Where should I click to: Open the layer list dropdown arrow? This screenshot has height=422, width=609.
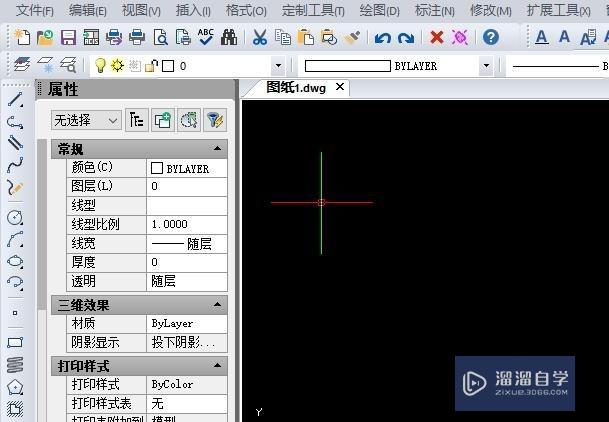point(278,65)
